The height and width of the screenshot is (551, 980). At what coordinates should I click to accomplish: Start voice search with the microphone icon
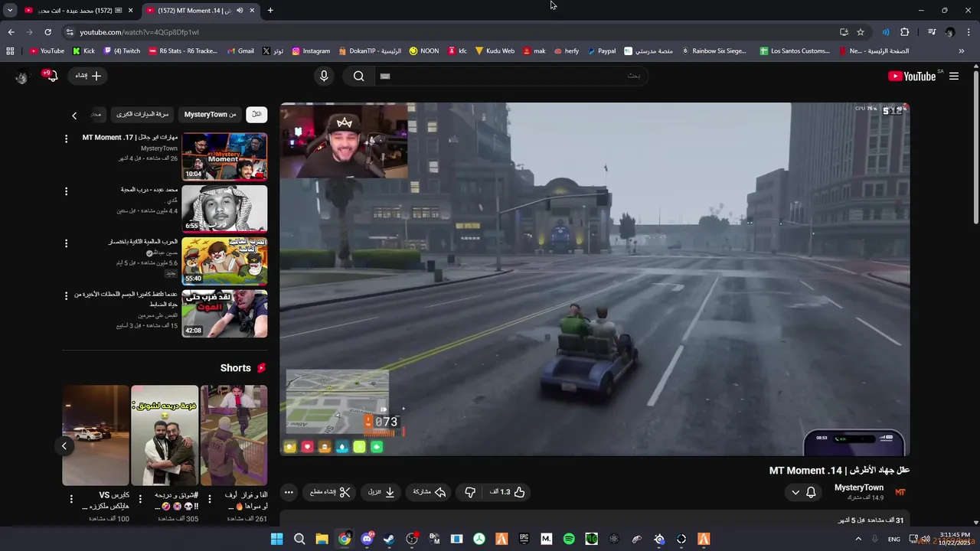(x=324, y=76)
